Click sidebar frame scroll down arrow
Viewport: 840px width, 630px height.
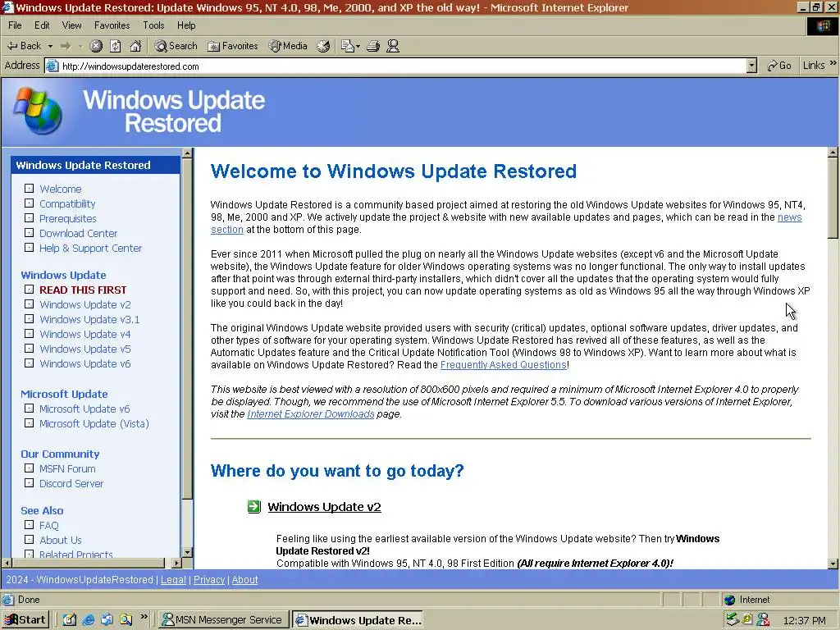coord(187,552)
